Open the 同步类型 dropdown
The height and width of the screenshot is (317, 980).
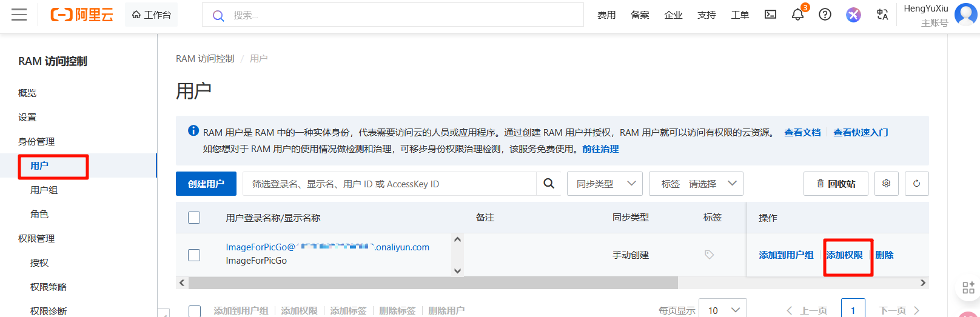(605, 184)
